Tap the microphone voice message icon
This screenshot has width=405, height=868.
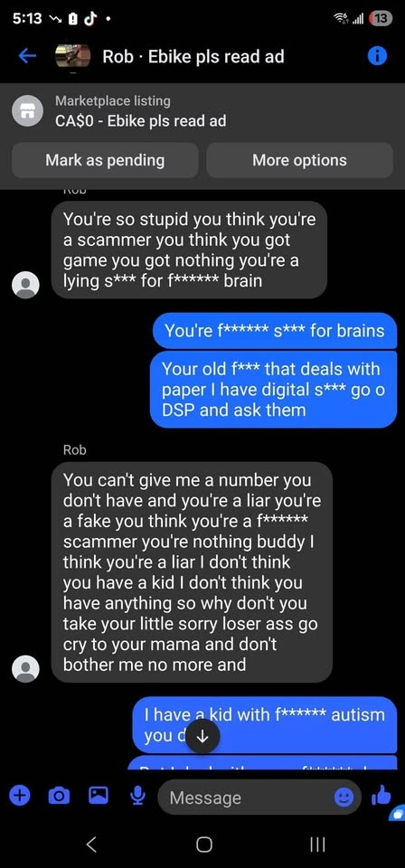(x=137, y=796)
